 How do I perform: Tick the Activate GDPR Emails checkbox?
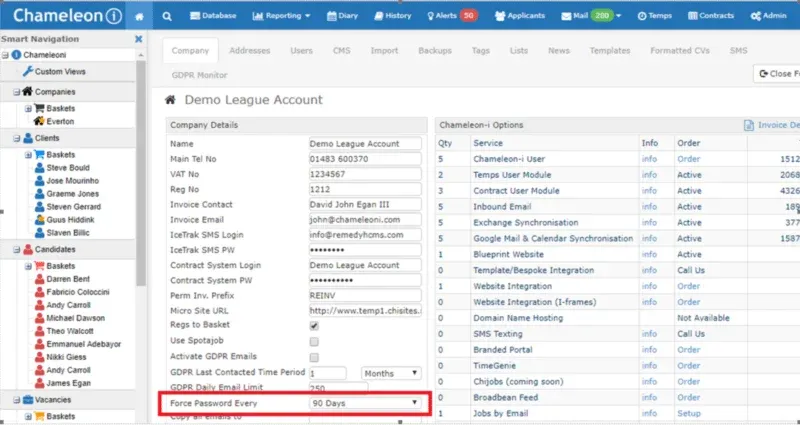[x=315, y=357]
